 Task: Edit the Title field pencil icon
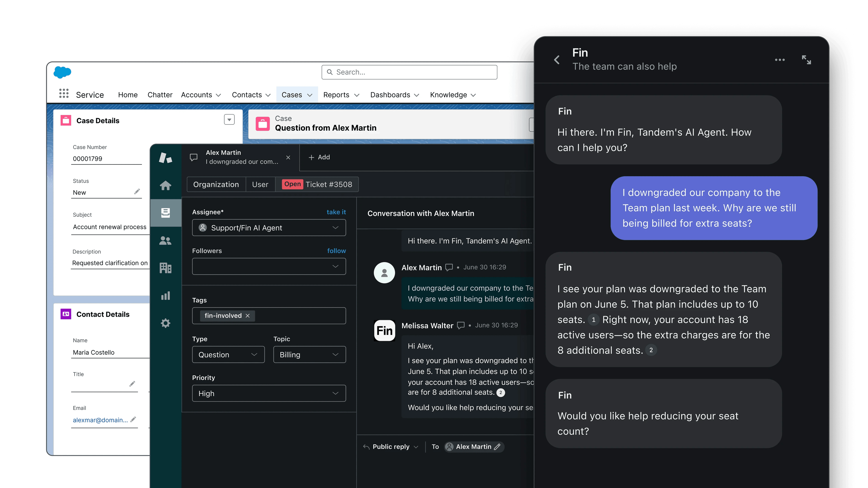coord(132,384)
